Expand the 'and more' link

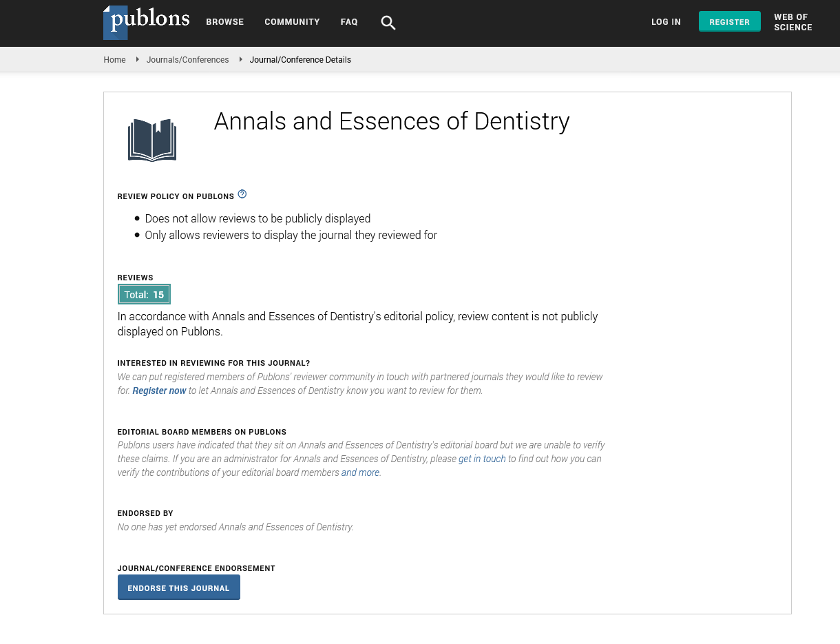click(360, 472)
